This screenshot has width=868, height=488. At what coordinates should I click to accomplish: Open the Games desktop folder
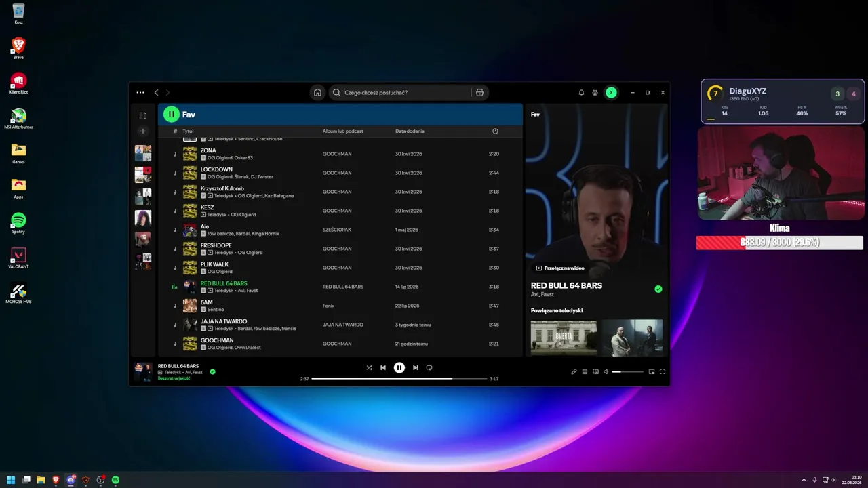[18, 152]
